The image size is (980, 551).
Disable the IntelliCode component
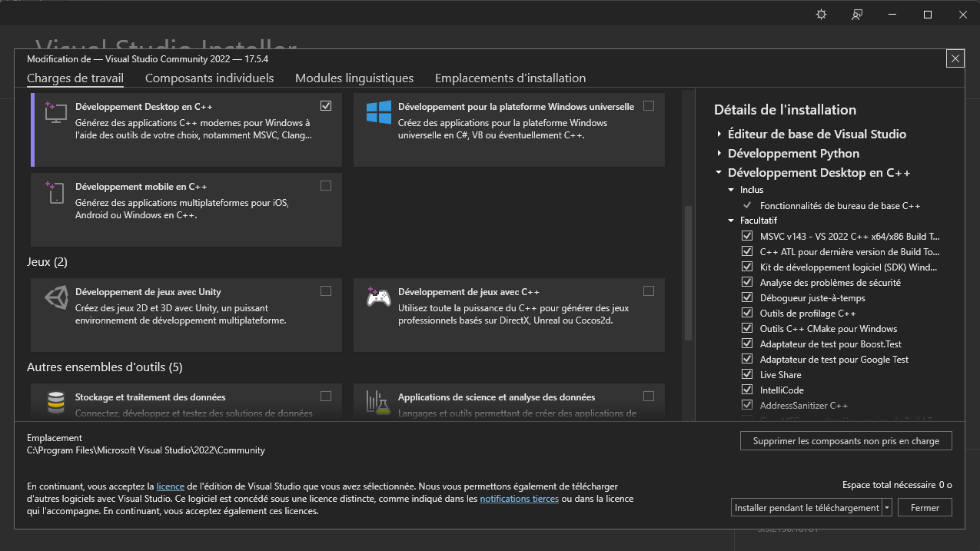[747, 390]
